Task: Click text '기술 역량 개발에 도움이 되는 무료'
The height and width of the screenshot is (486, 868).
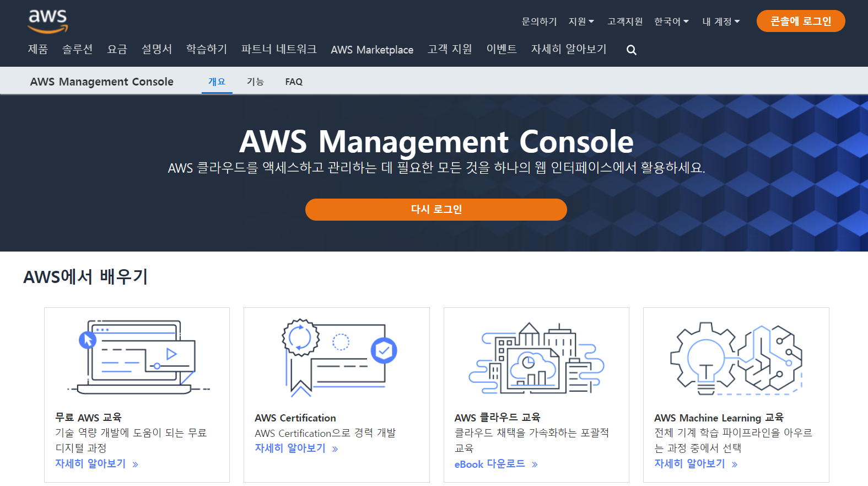Action: tap(131, 433)
